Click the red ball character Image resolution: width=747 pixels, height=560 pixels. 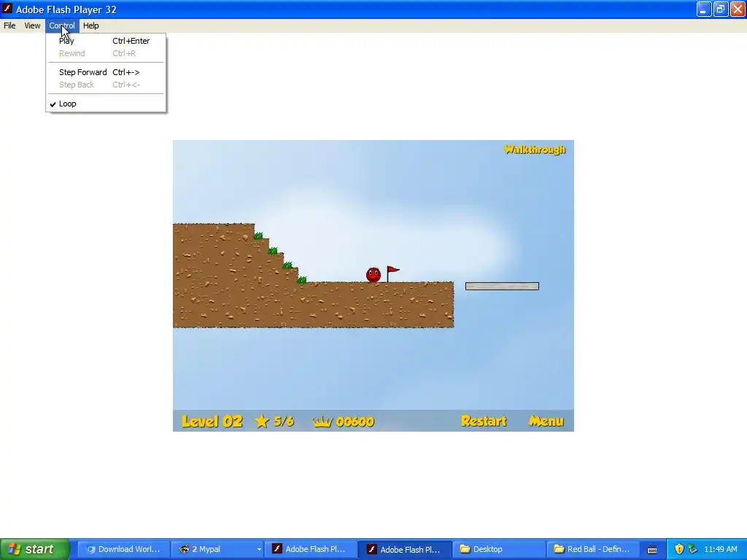point(373,275)
